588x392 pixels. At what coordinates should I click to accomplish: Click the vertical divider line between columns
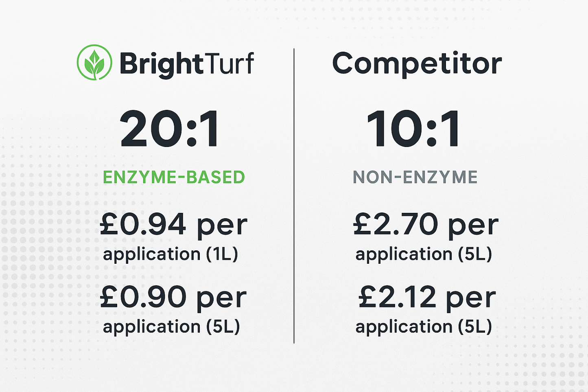click(x=294, y=196)
